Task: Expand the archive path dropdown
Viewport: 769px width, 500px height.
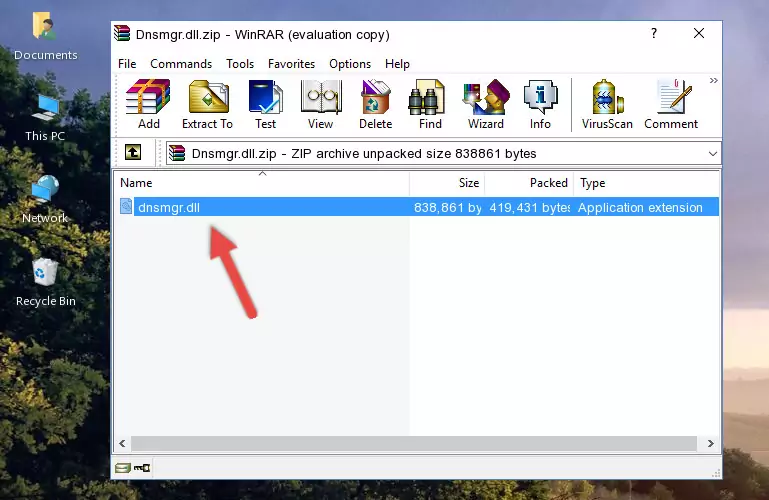Action: tap(713, 153)
